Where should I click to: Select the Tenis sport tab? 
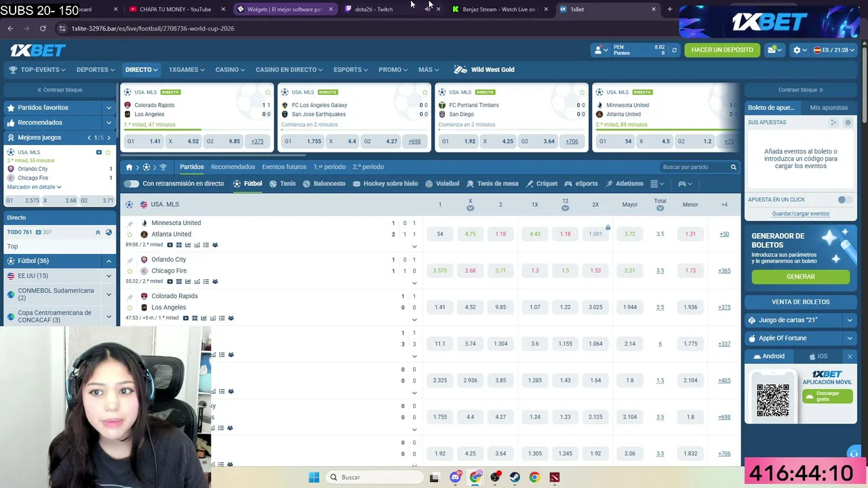pyautogui.click(x=282, y=184)
